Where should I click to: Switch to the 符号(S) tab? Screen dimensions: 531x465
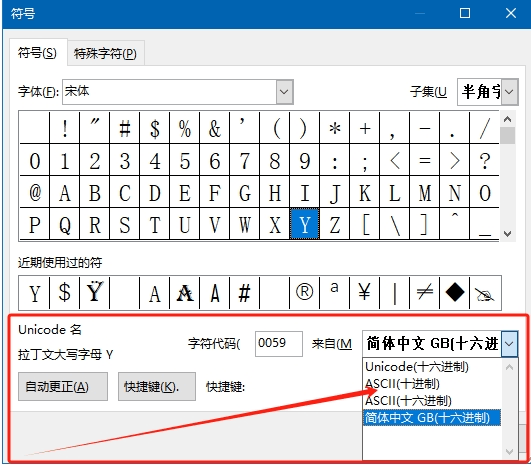37,53
